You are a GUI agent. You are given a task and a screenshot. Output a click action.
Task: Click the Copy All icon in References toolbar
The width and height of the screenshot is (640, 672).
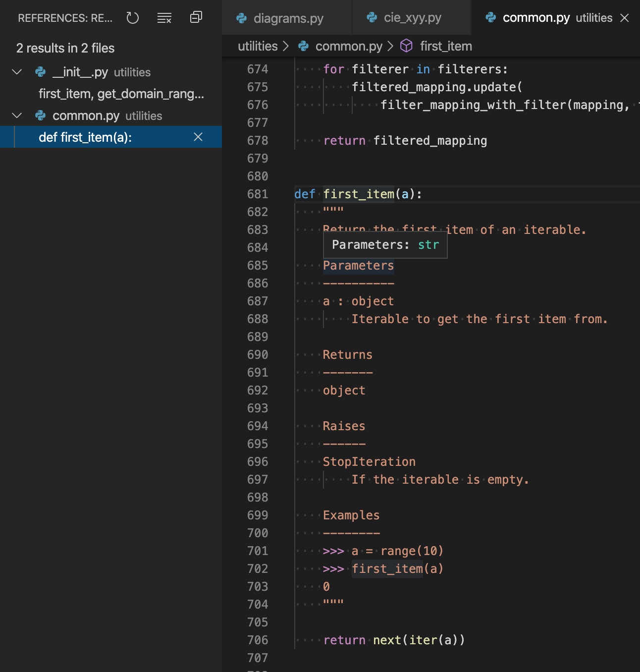[x=196, y=17]
